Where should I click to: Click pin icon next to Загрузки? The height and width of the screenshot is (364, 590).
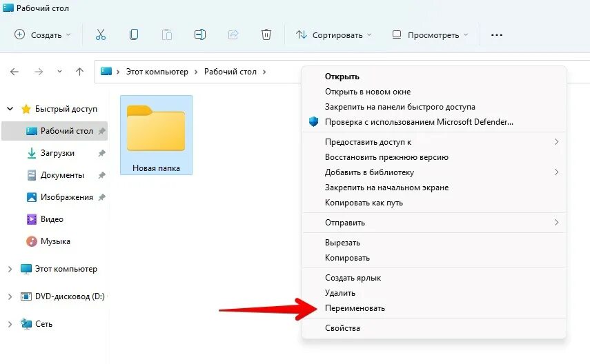[101, 153]
